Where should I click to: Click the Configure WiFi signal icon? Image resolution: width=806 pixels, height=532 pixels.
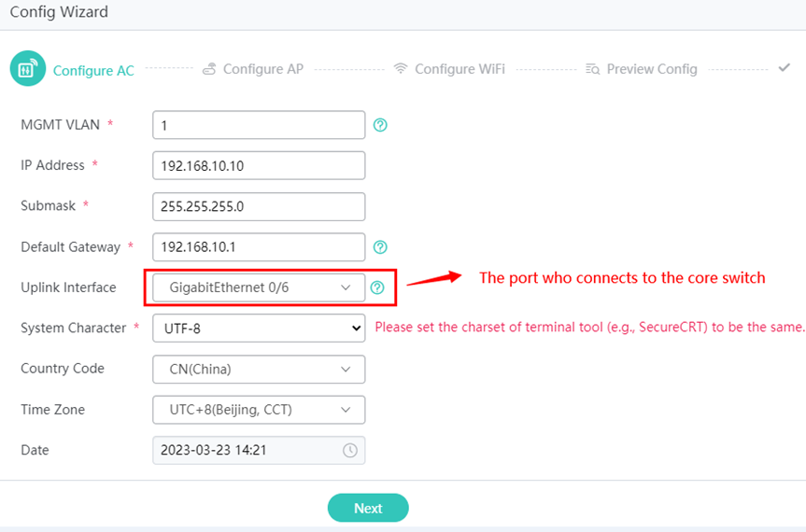[401, 68]
